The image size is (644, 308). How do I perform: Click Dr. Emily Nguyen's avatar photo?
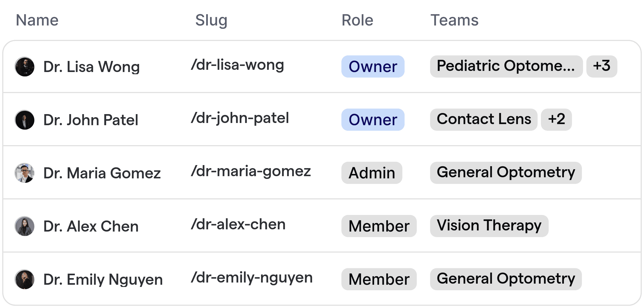[24, 279]
